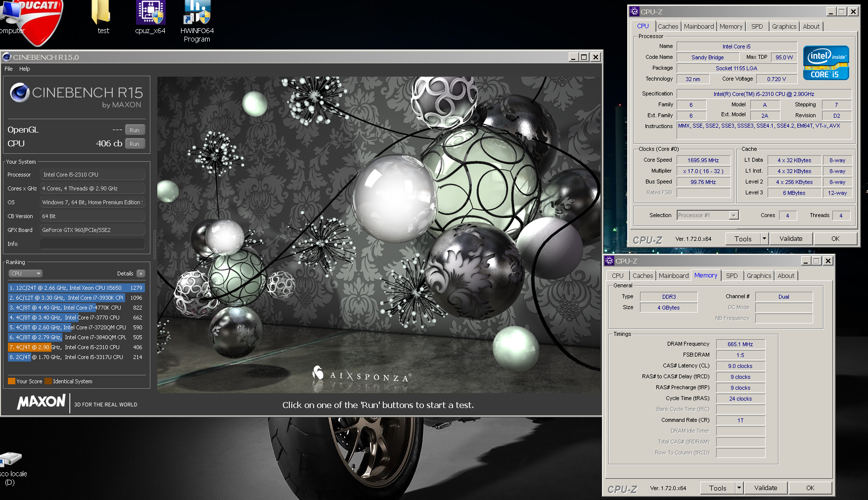Select Core i7-3770 ranking row
This screenshot has width=868, height=500.
coord(76,318)
